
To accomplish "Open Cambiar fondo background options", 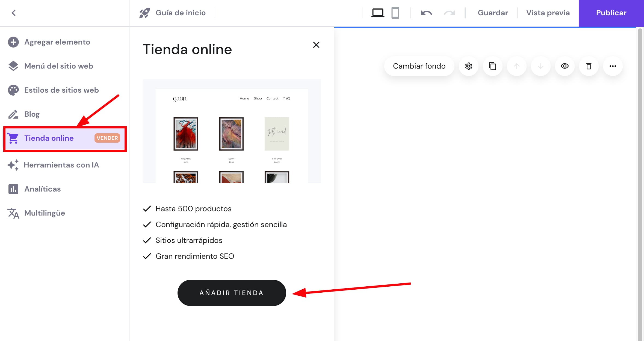I will (x=419, y=66).
